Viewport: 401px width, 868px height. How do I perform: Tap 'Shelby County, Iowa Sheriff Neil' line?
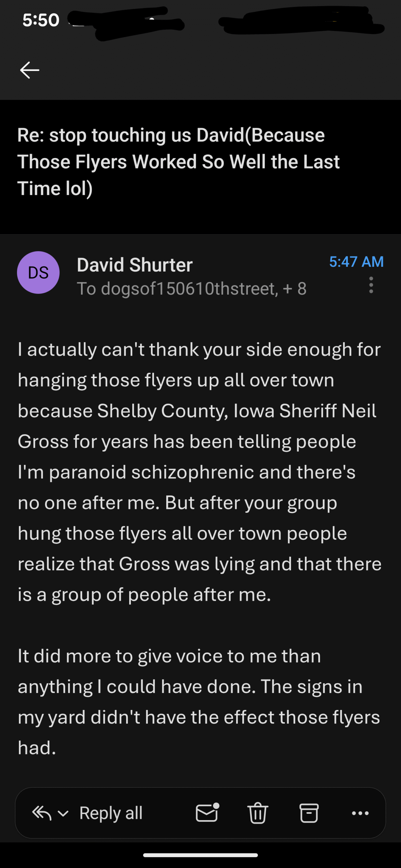(x=237, y=411)
